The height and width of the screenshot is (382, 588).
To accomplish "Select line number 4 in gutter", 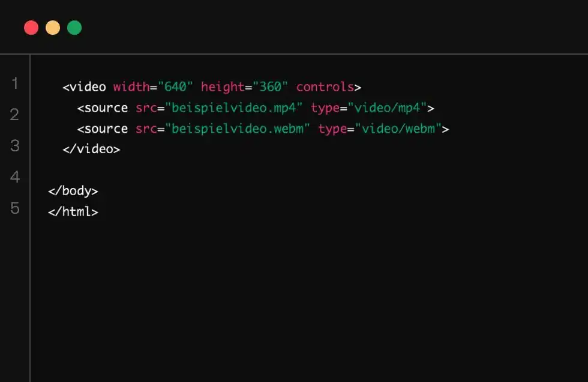I will tap(15, 177).
